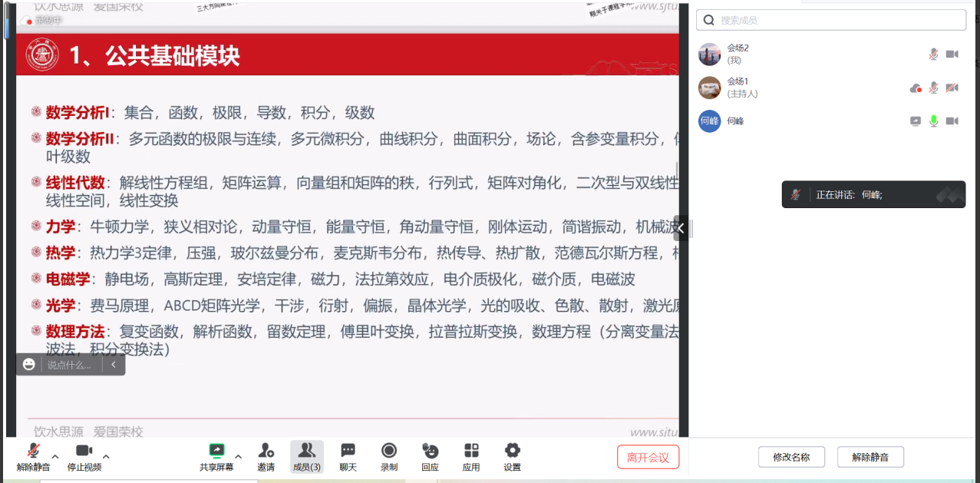Toggle 何峰's green microphone icon
The width and height of the screenshot is (980, 483).
[934, 121]
